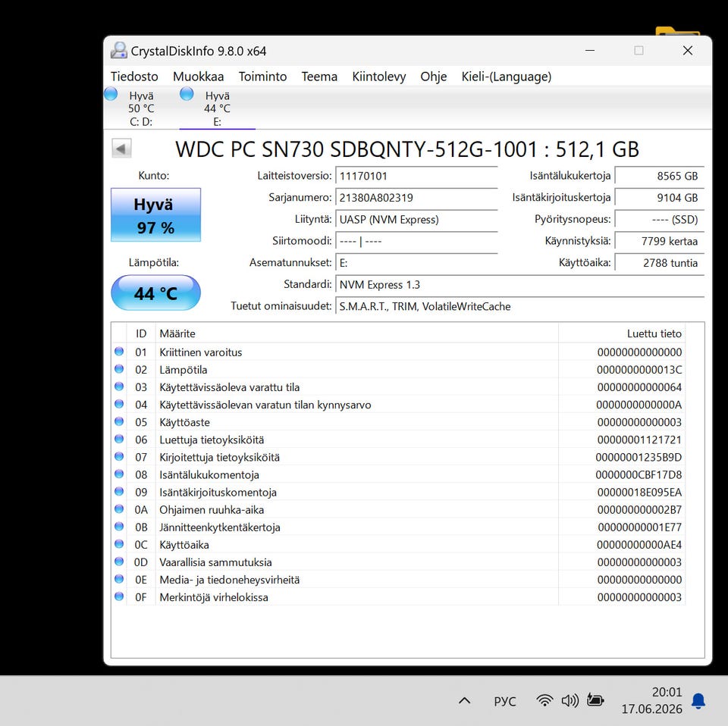Select the Luettuja tietoyksiköitä row
The width and height of the screenshot is (728, 726).
(399, 440)
